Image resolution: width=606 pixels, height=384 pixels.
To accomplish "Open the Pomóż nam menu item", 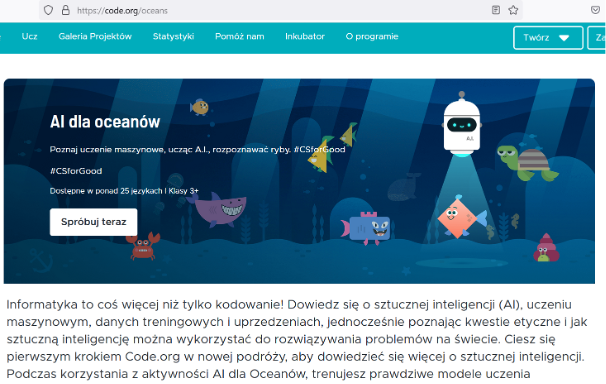I will point(240,36).
